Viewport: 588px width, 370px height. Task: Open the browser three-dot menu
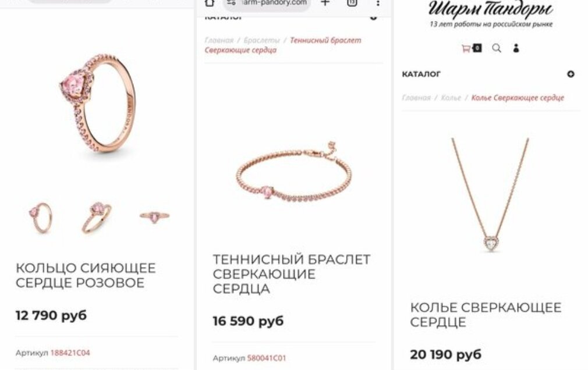click(378, 3)
